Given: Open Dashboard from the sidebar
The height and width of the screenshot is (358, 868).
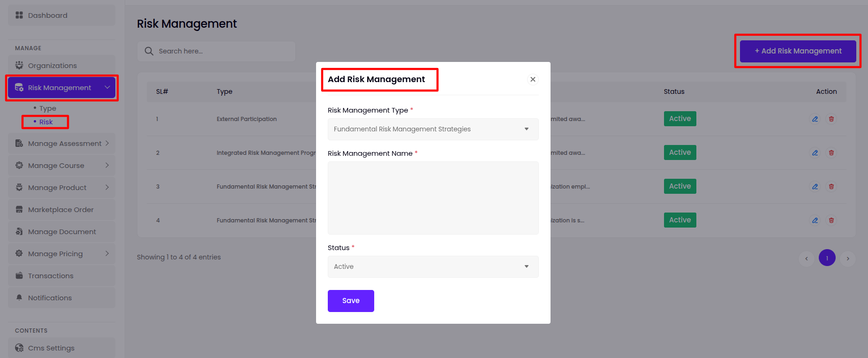Looking at the screenshot, I should click(x=48, y=15).
